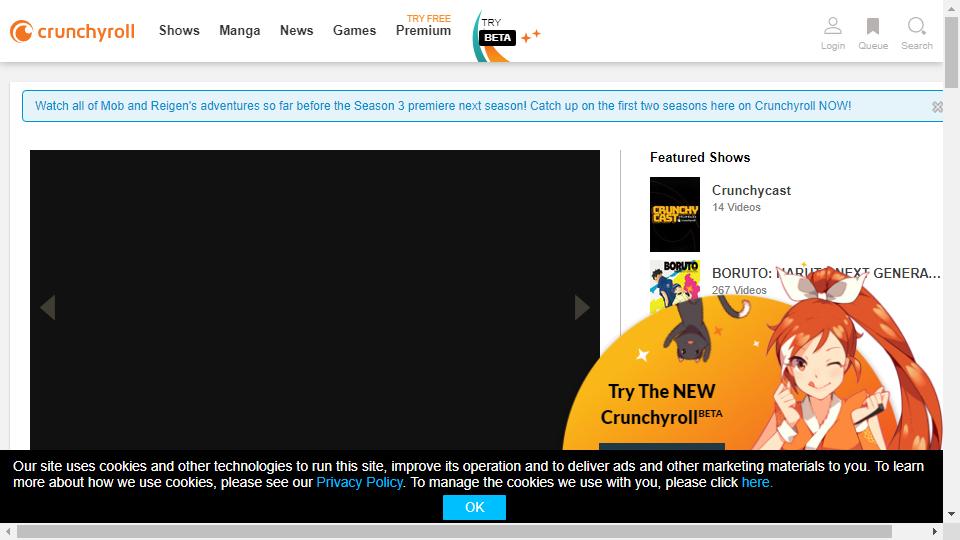Dismiss the Mob Psycho announcement banner
Screen dimensions: 960x540
pos(937,107)
